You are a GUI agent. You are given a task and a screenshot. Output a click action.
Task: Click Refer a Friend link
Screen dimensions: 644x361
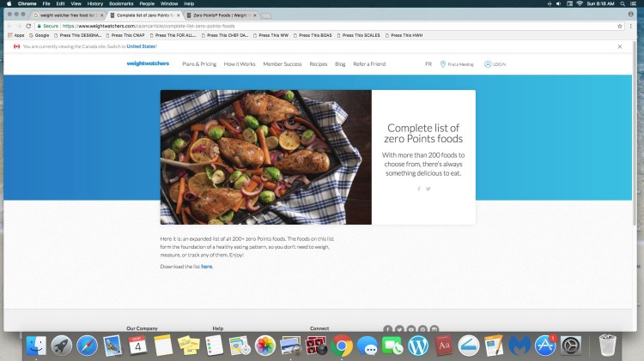369,64
